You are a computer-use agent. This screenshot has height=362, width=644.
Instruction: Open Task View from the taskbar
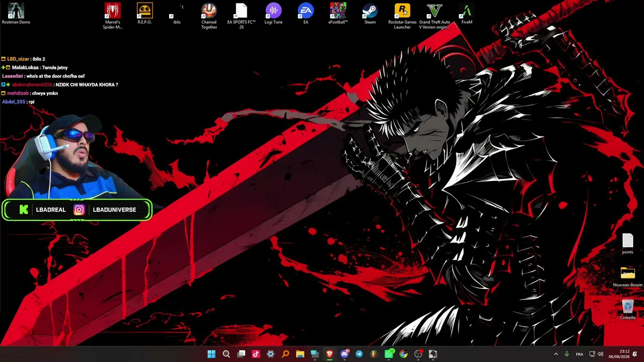(x=241, y=354)
